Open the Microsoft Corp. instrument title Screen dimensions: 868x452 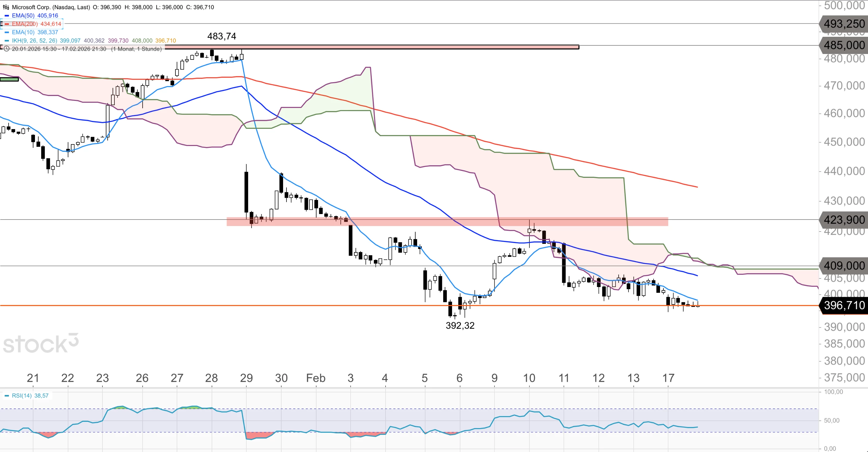pos(51,7)
